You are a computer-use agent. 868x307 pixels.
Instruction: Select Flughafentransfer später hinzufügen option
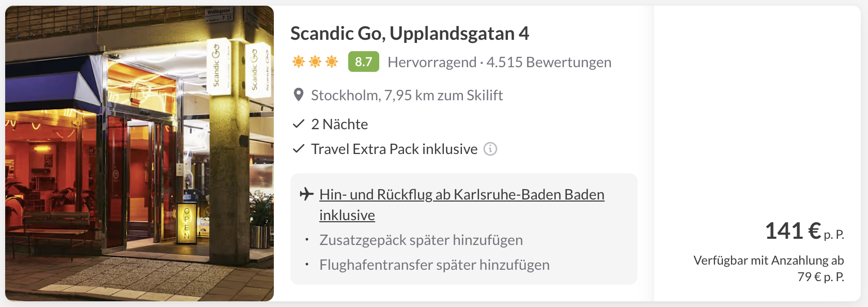tap(434, 265)
